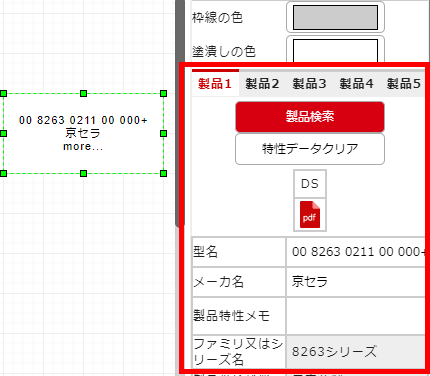Click the 京セラ text in canvas block
The width and height of the screenshot is (430, 376).
(83, 133)
